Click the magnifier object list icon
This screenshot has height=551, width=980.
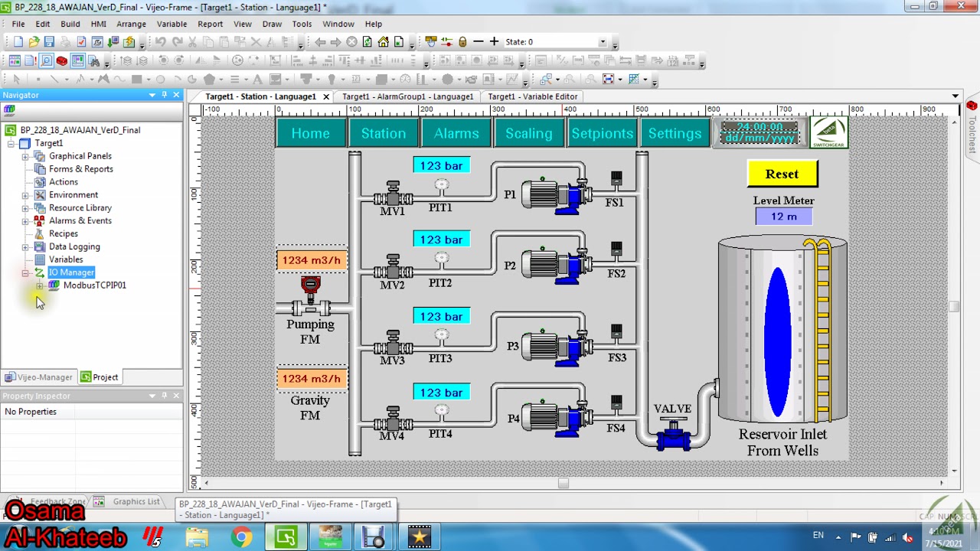pyautogui.click(x=46, y=60)
